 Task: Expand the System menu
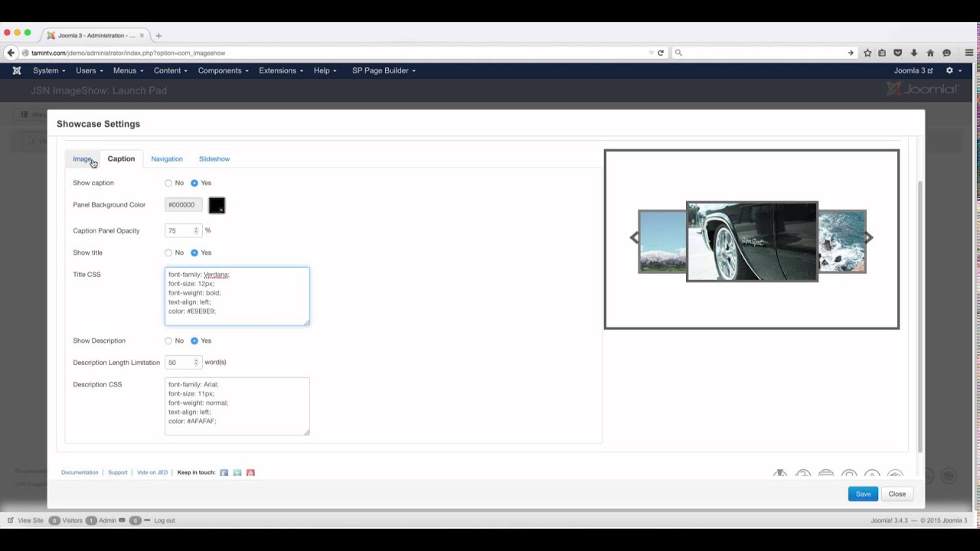point(49,70)
